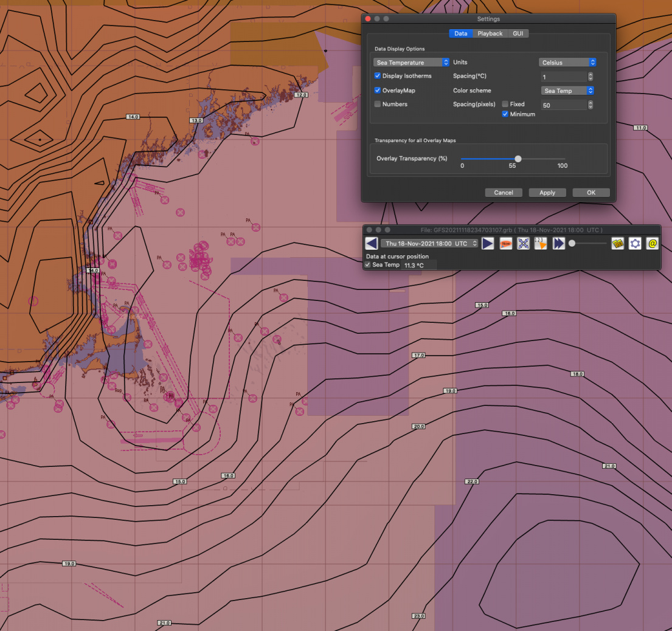
Task: Click the 11.0 isotherm label
Action: point(640,128)
